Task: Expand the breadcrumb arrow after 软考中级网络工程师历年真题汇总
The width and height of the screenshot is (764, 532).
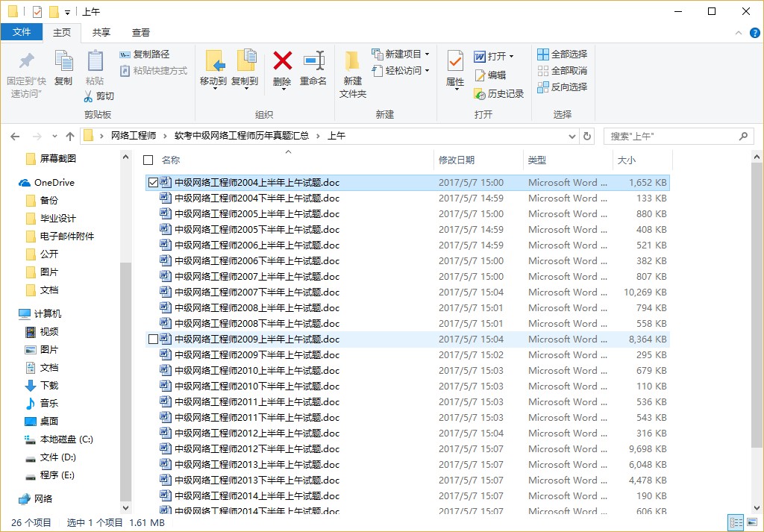Action: coord(318,137)
